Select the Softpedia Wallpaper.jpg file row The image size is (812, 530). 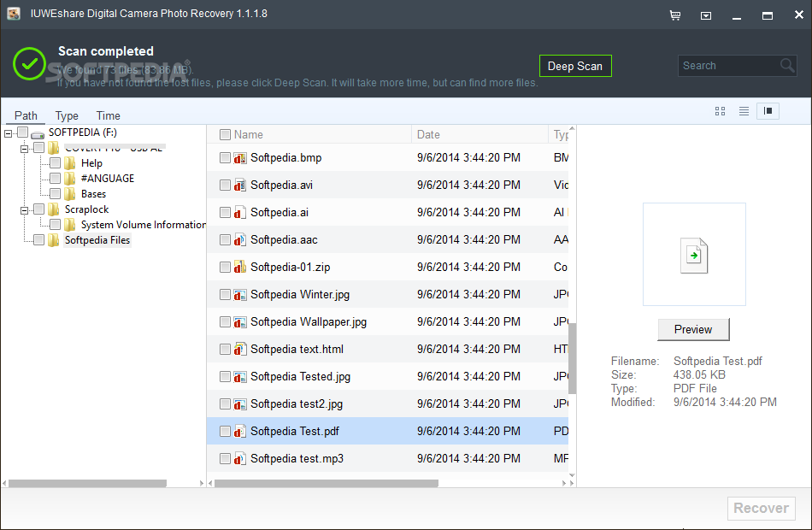point(387,322)
